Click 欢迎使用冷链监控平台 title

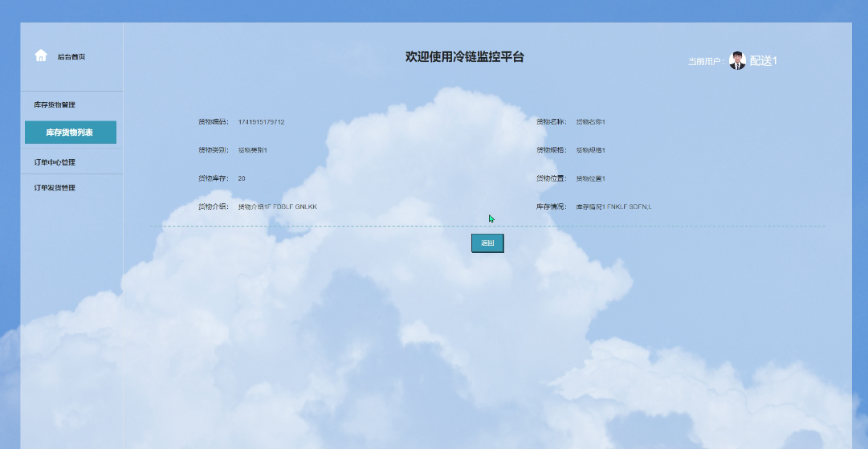(x=464, y=56)
